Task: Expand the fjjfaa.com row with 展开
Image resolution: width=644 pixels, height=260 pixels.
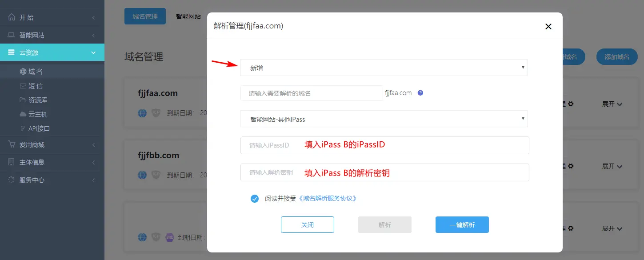Action: coord(612,104)
